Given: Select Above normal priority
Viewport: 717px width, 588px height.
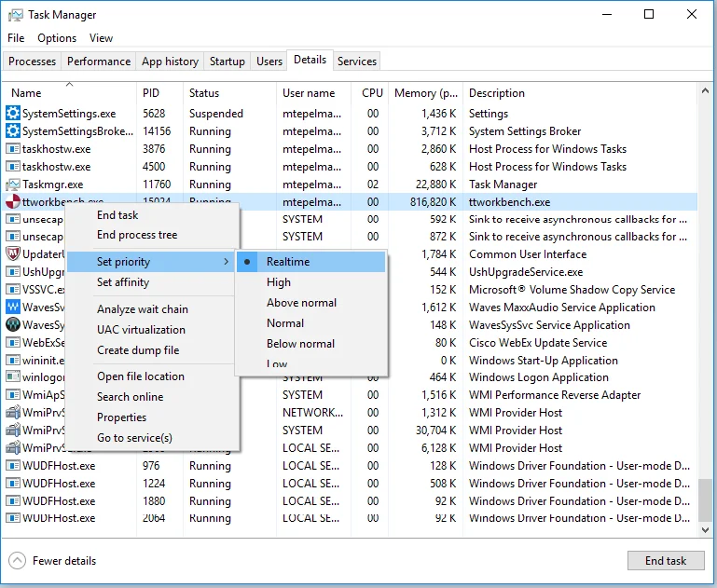Looking at the screenshot, I should tap(310, 303).
